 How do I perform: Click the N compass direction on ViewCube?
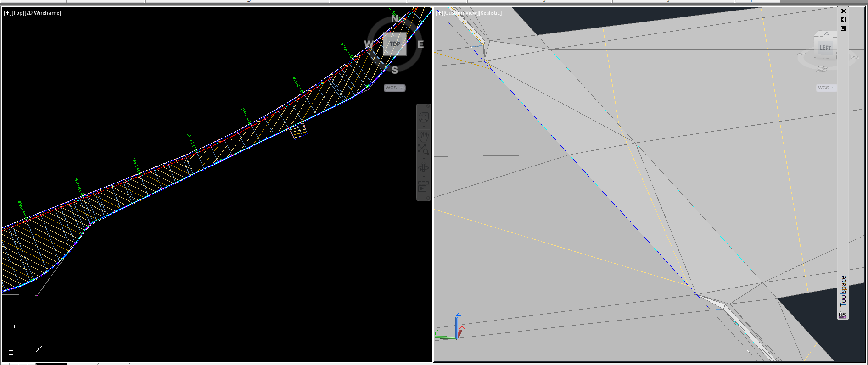pos(395,18)
